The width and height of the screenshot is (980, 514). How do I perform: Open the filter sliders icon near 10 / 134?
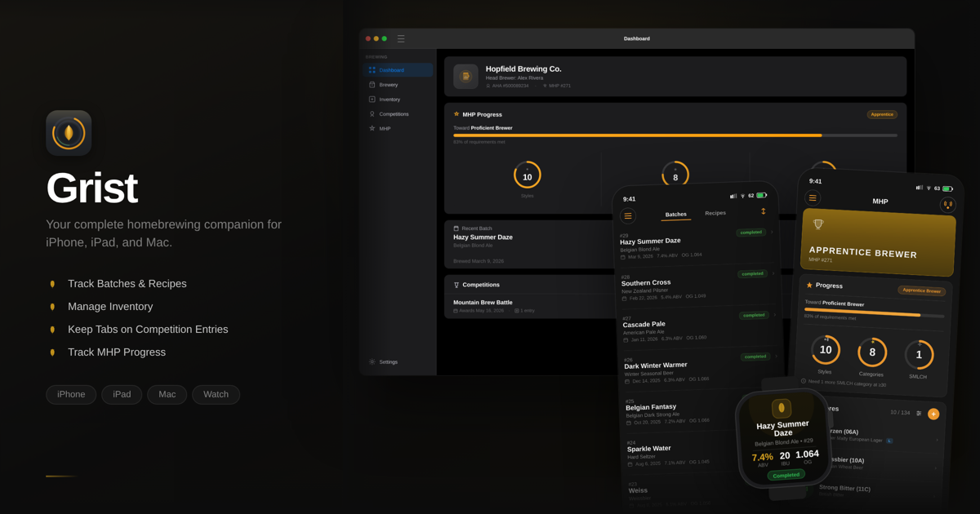(x=919, y=413)
